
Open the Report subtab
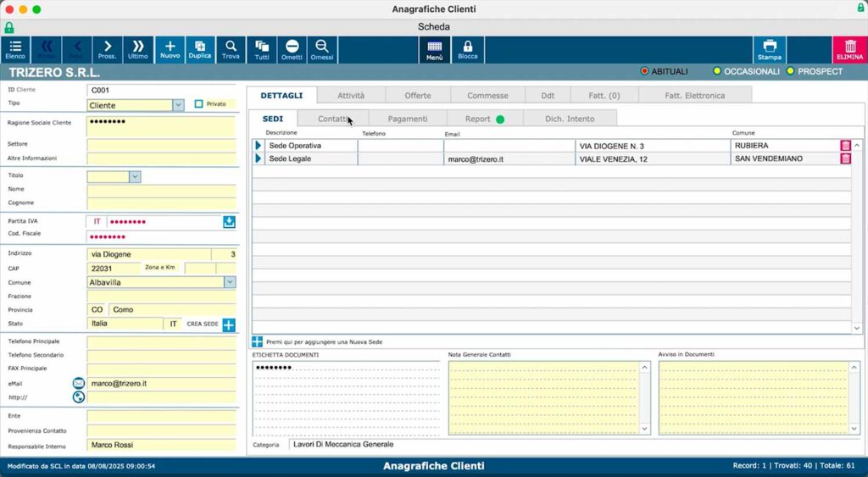pyautogui.click(x=484, y=119)
